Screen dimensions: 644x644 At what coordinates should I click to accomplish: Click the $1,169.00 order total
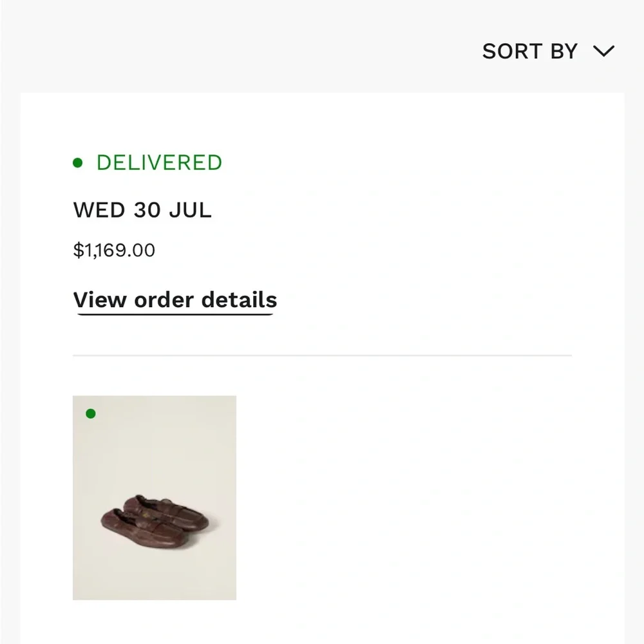click(x=114, y=250)
